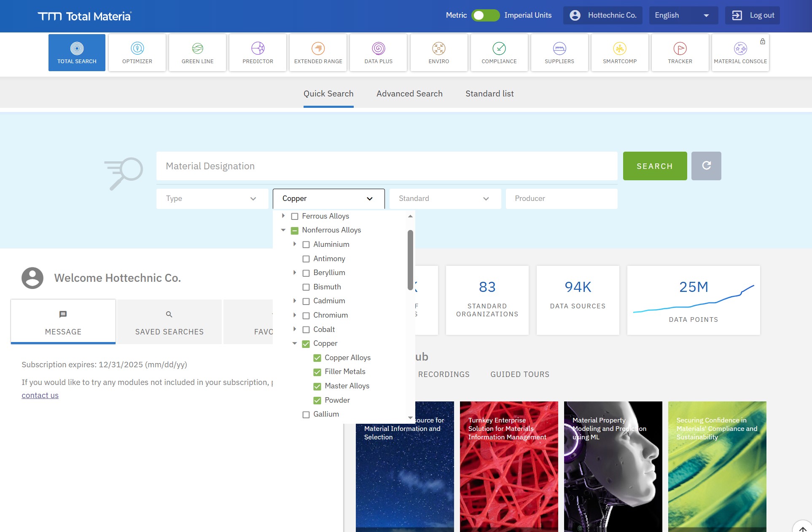Switch to the Advanced Search tab
The height and width of the screenshot is (532, 812).
coord(409,94)
